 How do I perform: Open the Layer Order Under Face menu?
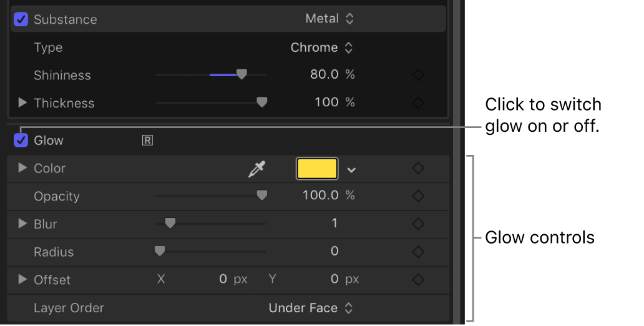[311, 308]
